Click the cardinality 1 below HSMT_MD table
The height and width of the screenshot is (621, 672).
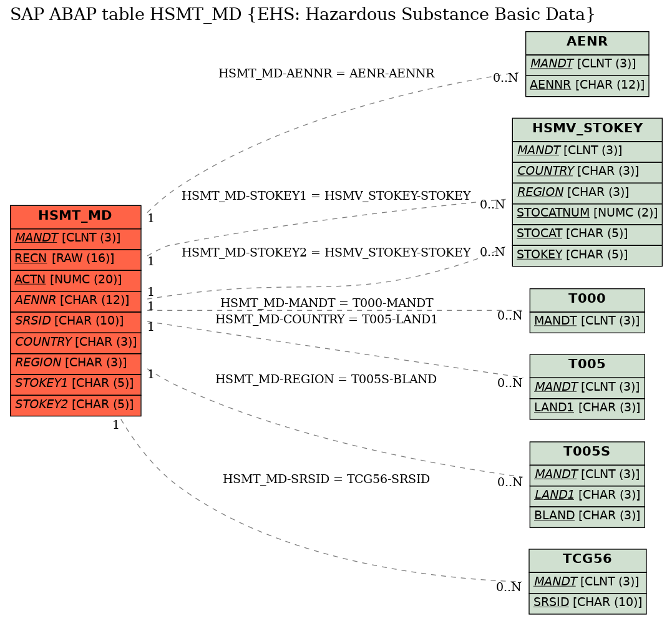(115, 425)
